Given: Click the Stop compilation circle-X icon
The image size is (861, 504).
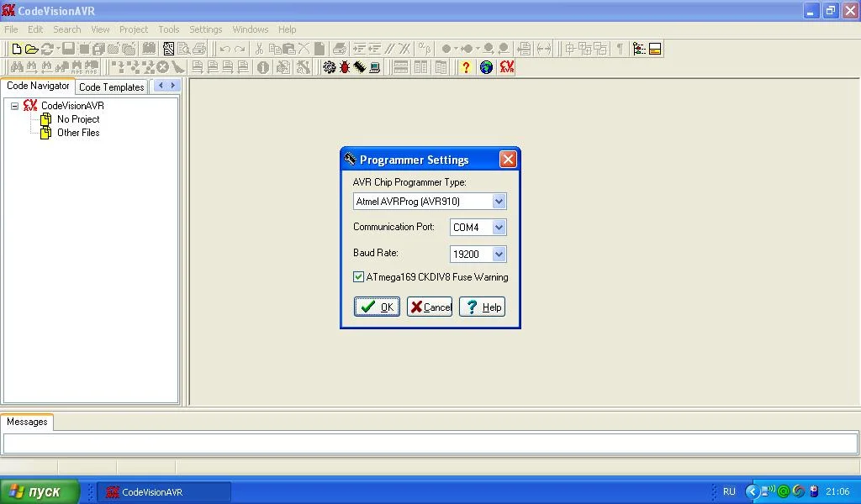Looking at the screenshot, I should point(163,67).
